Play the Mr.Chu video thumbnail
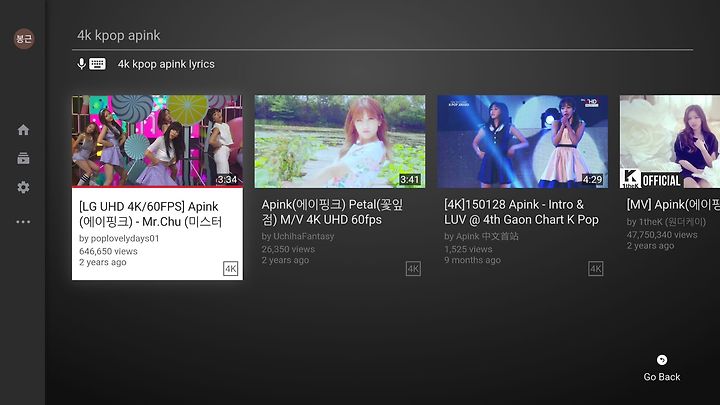 click(x=158, y=141)
